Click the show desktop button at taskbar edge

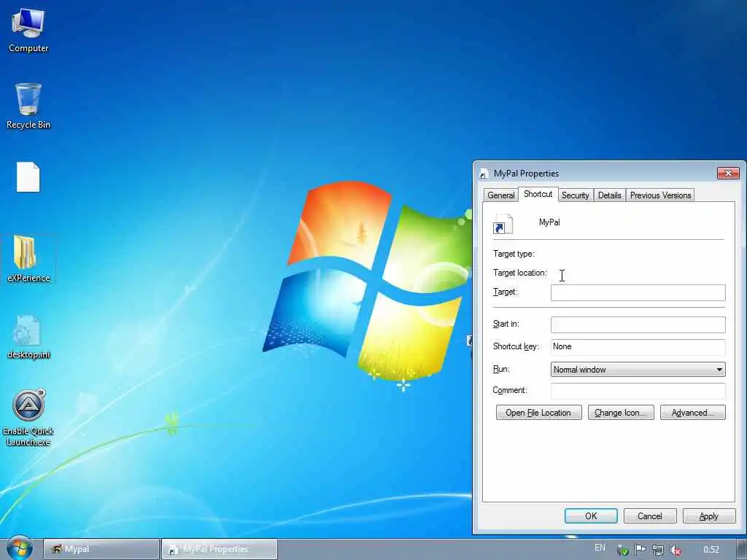(741, 549)
